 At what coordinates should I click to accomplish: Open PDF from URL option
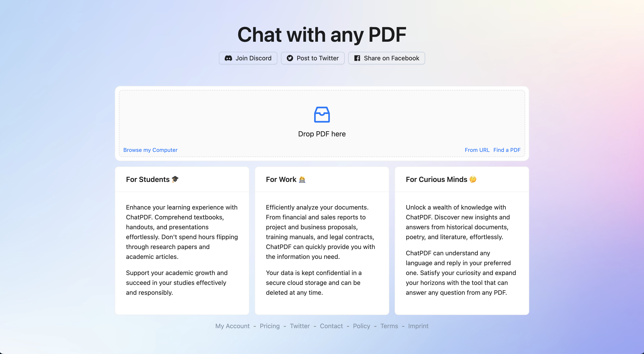(477, 150)
